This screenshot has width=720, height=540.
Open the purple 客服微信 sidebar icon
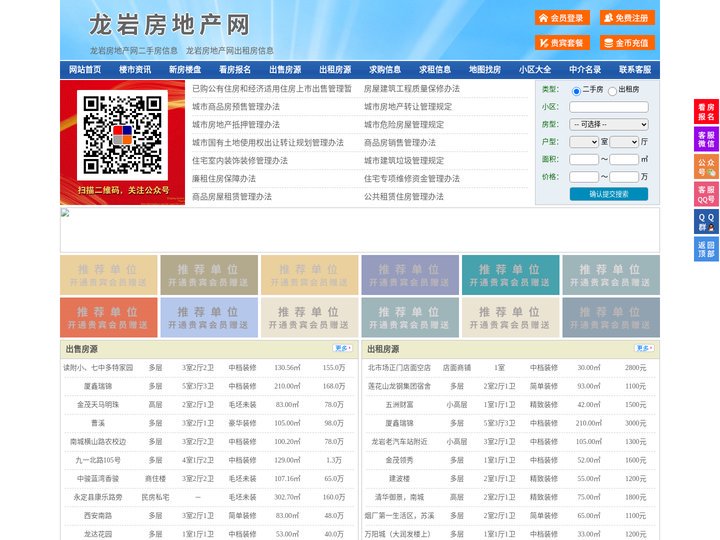coord(706,139)
